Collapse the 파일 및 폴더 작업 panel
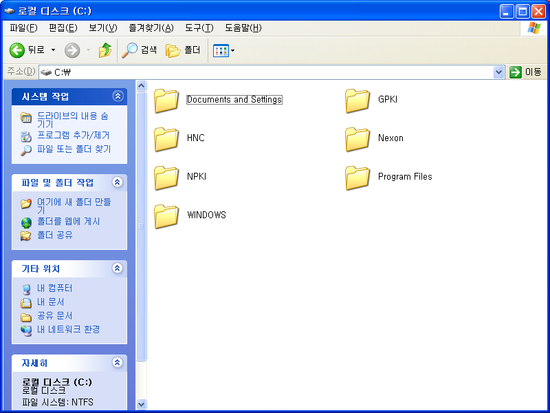 pyautogui.click(x=118, y=182)
